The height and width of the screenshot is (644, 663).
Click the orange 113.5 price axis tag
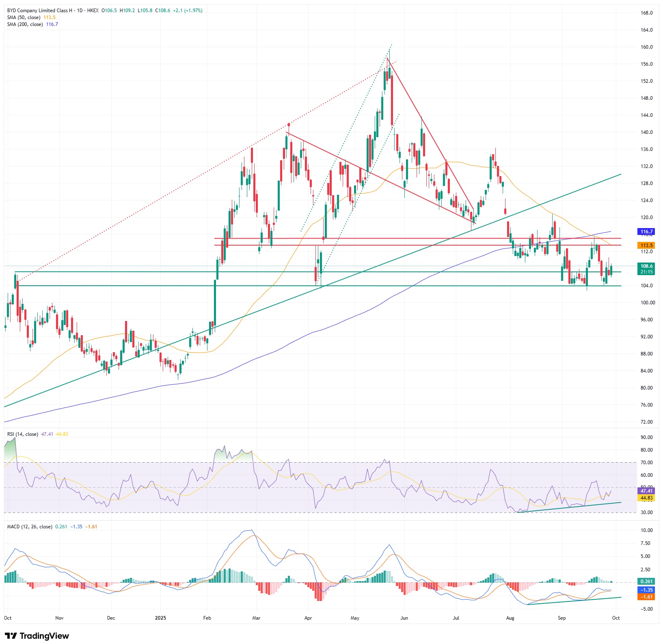click(646, 246)
